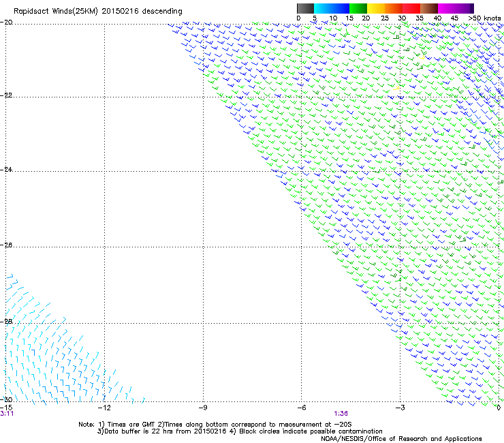Click the green 15–20 knots color bar segment

[x=358, y=8]
